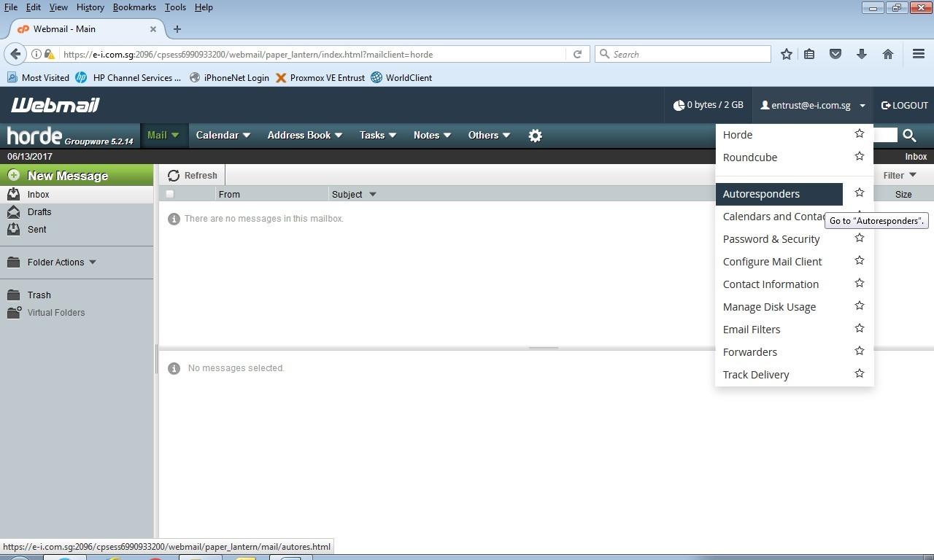
Task: Click the Drafts folder icon
Action: click(13, 211)
